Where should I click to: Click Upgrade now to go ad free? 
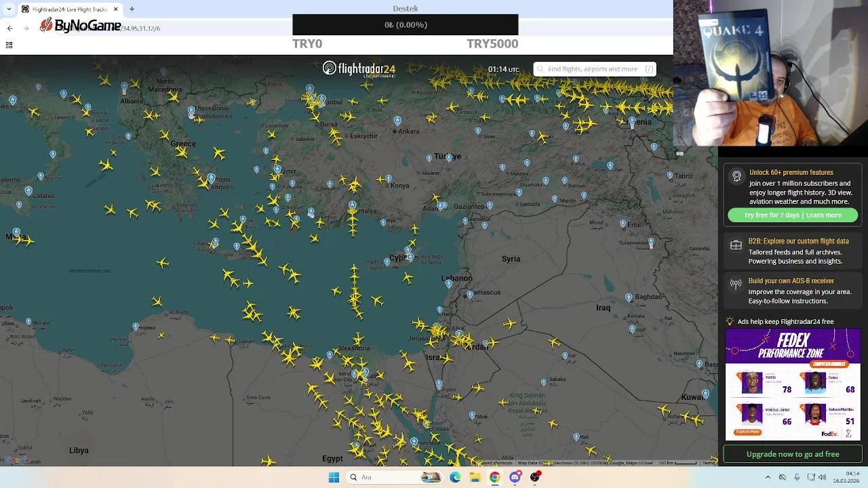[793, 454]
